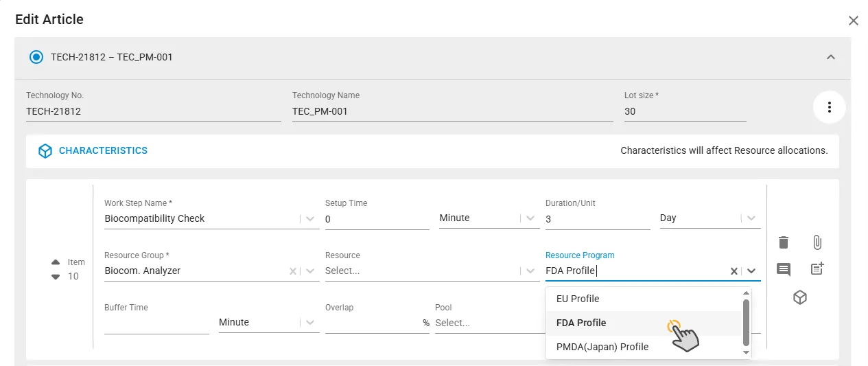Click the Buffer Time value field
The width and height of the screenshot is (868, 366).
[x=156, y=323]
